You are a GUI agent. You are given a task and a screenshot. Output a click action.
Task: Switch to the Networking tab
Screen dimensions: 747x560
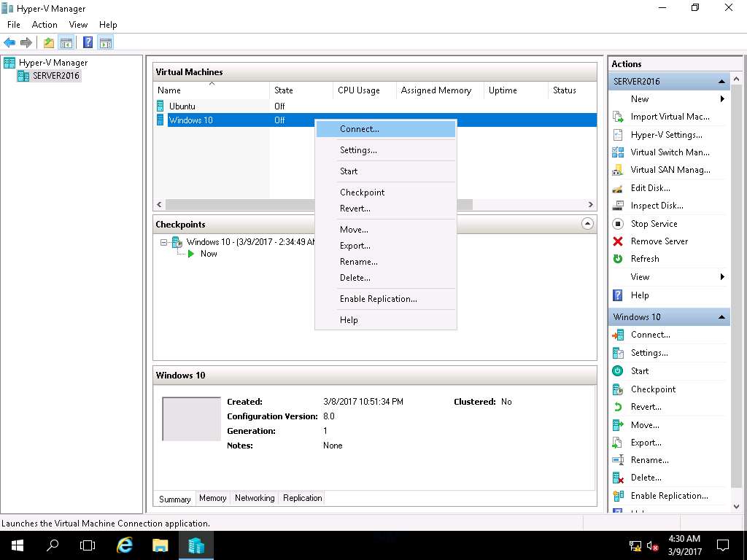point(255,498)
